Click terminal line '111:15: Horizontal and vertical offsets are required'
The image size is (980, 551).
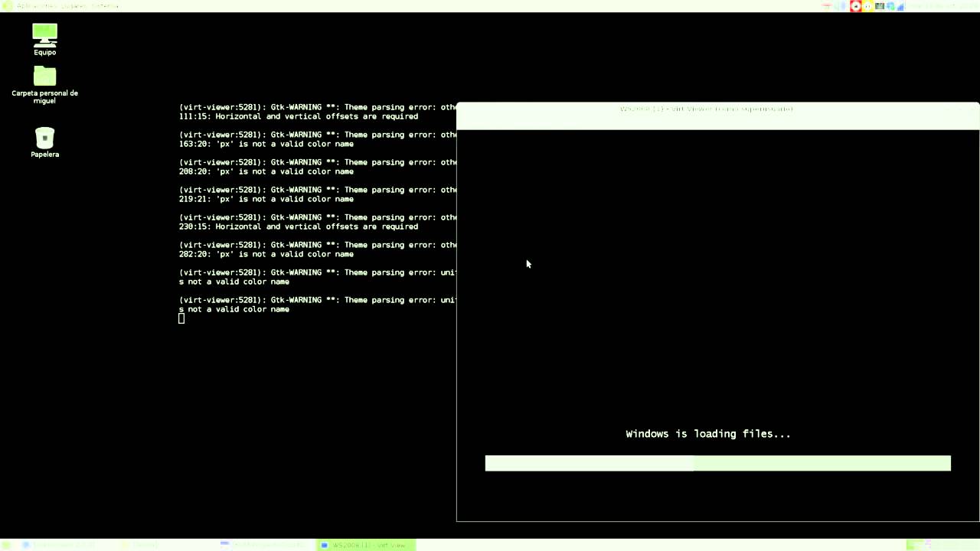point(299,116)
